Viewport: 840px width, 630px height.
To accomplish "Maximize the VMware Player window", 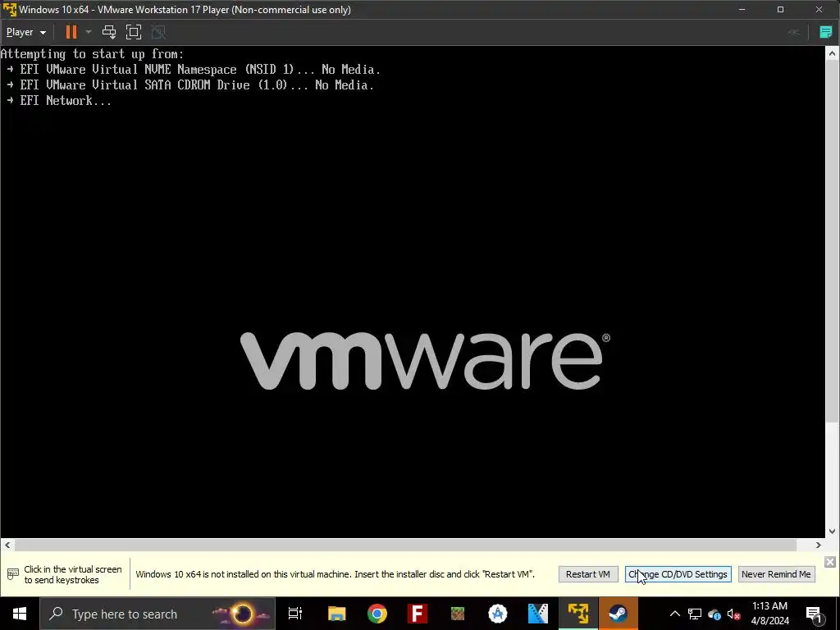I will coord(781,10).
